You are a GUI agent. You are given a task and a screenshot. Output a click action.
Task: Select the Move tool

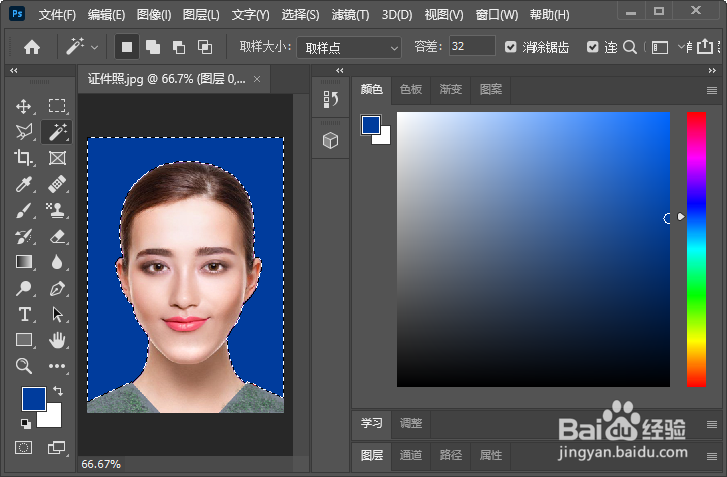(24, 106)
